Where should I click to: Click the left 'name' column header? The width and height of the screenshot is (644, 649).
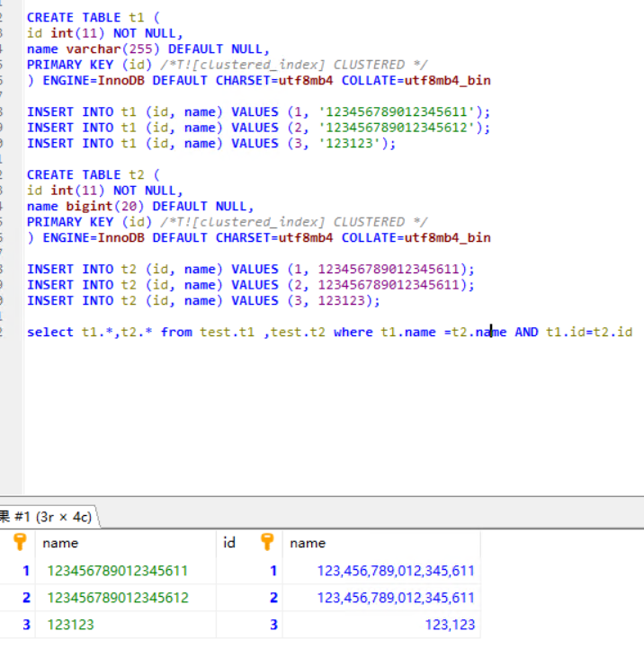point(60,543)
